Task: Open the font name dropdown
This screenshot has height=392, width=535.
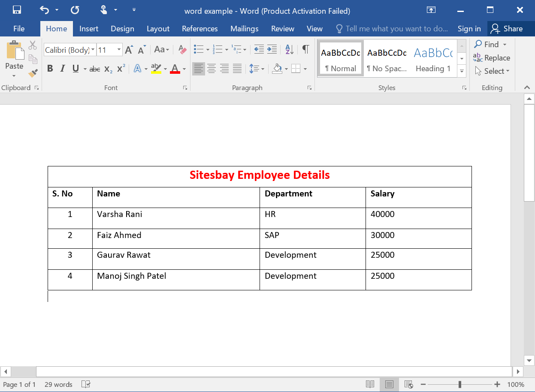Action: pos(93,50)
